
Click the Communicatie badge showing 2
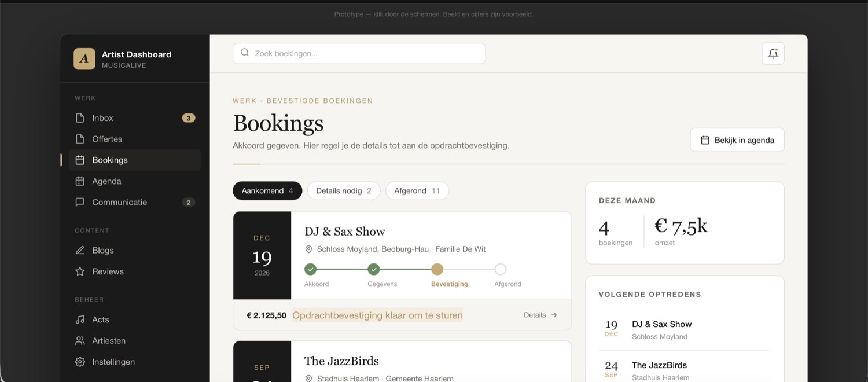tap(189, 203)
